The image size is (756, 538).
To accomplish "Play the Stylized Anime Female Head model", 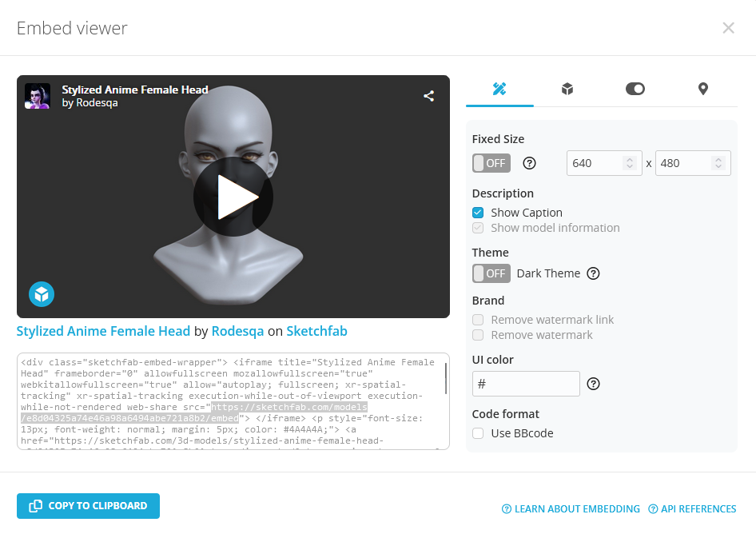I will (233, 197).
